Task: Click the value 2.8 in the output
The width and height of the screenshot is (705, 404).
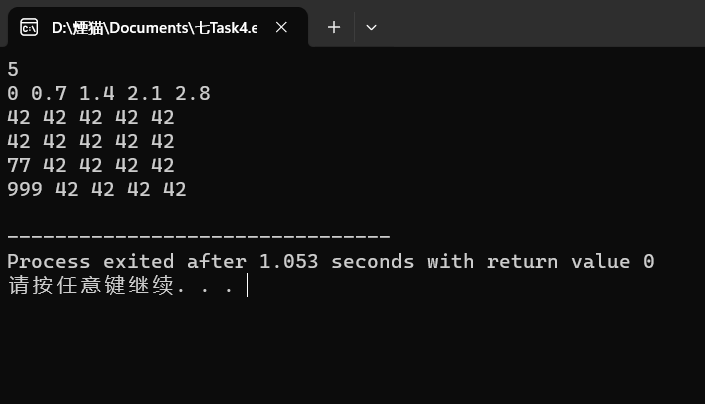Action: coord(193,94)
